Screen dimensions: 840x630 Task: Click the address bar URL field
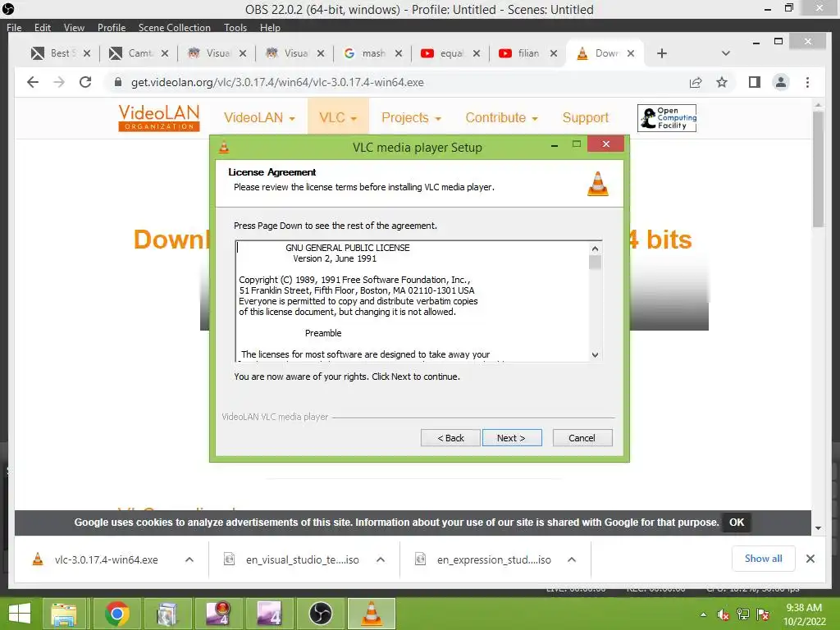[x=396, y=82]
